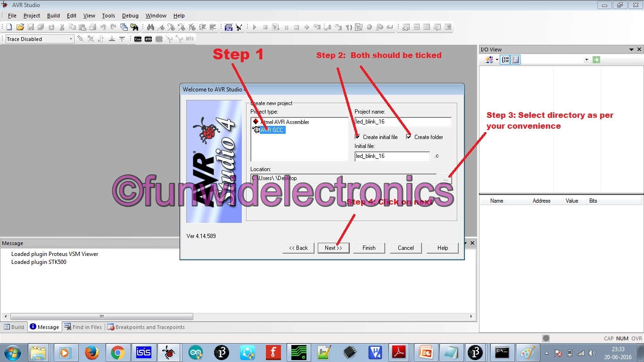Toggle the Create initial file checkbox

tap(357, 137)
